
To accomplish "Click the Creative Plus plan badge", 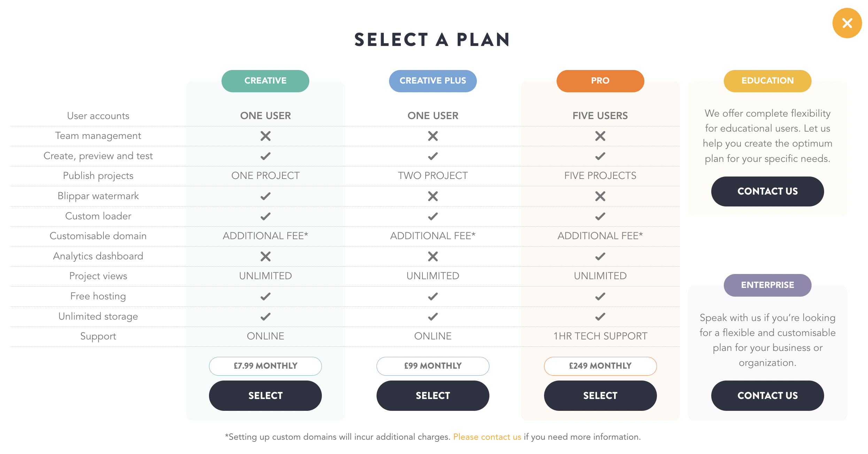I will tap(433, 81).
